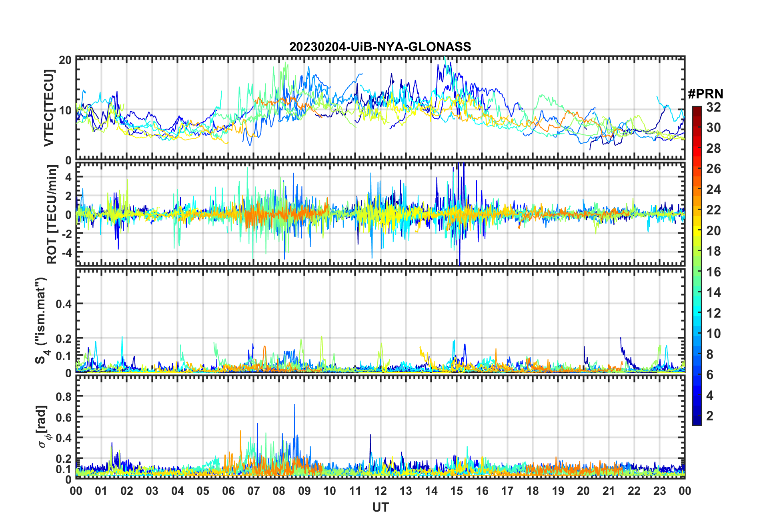Click colorbar tick label 20

tap(713, 231)
